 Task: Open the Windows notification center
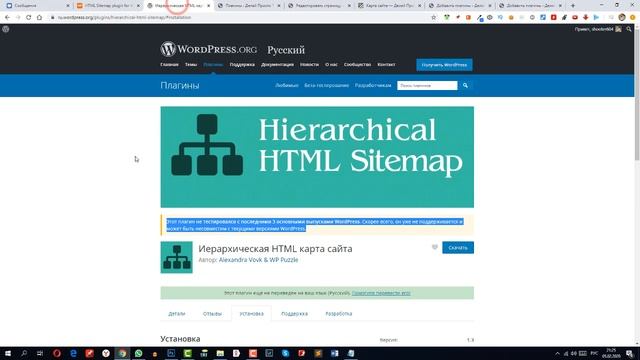[630, 353]
